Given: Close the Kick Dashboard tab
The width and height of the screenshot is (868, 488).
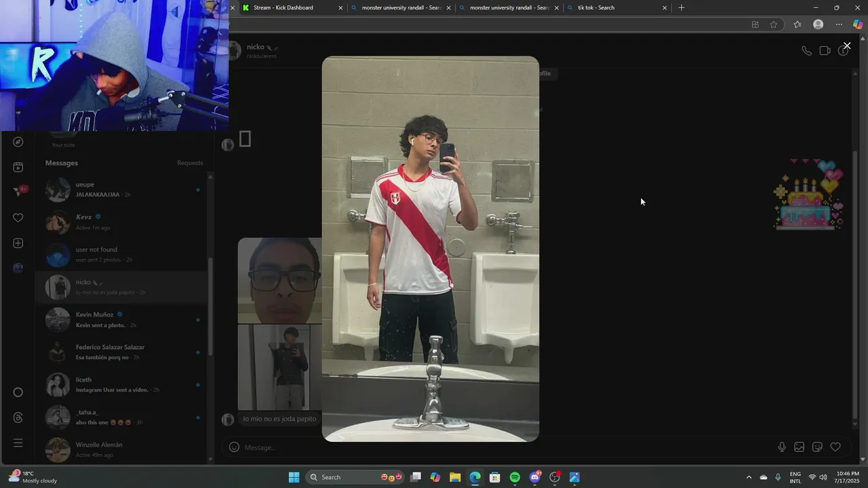Looking at the screenshot, I should point(340,7).
